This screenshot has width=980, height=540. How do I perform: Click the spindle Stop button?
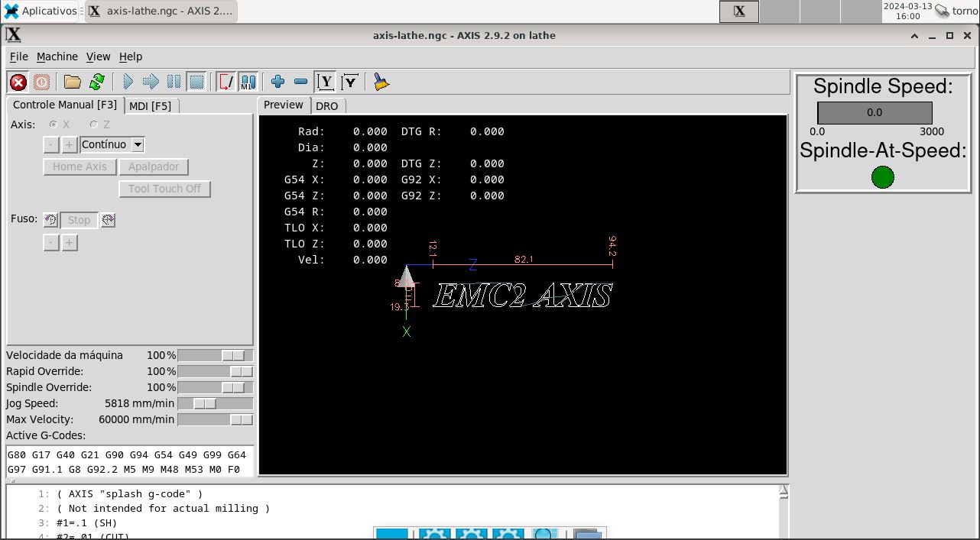click(x=80, y=220)
